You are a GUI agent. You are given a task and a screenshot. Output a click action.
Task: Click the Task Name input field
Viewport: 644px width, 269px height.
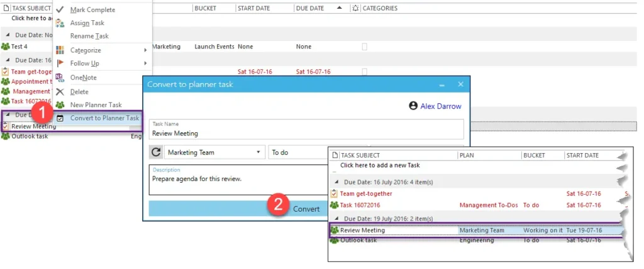307,133
